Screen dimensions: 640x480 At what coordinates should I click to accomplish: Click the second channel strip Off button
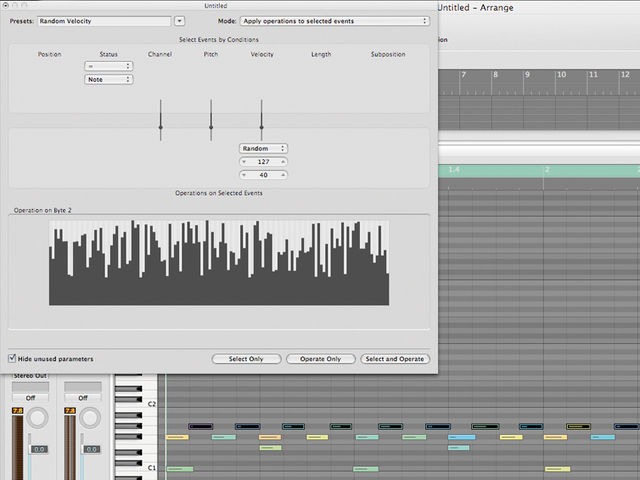point(83,398)
